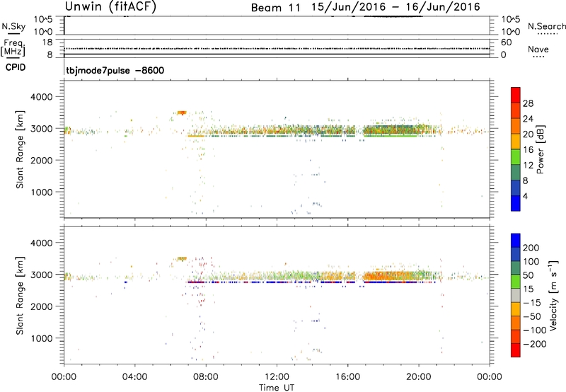Click the Nave legend label
Viewport: 566px width, 392px height.
[538, 50]
